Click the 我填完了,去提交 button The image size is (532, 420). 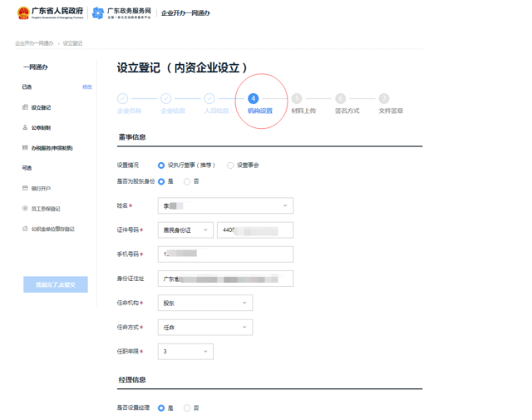pyautogui.click(x=56, y=284)
